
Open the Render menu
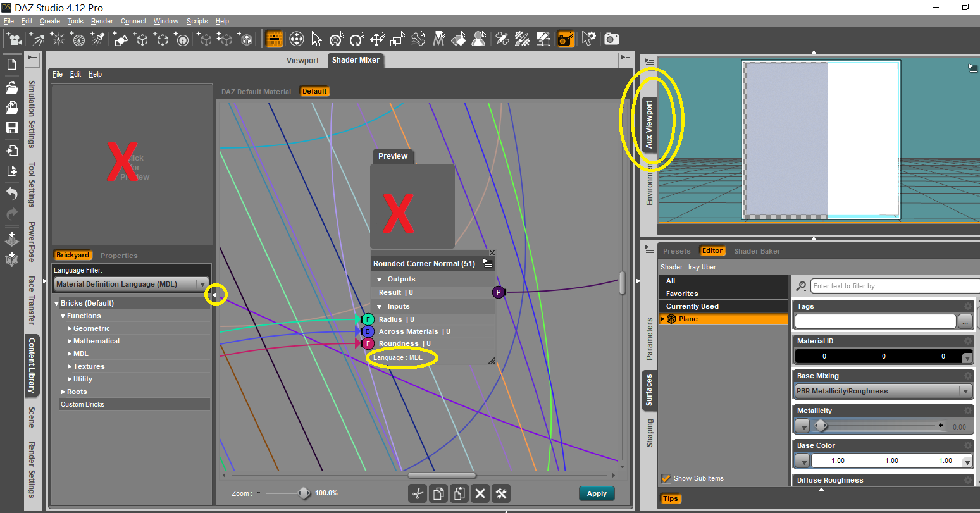click(102, 21)
